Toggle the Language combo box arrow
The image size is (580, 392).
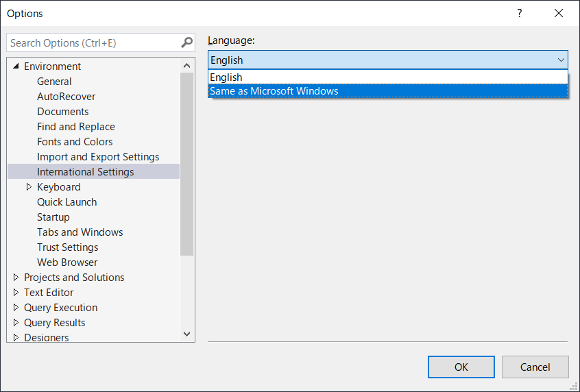[561, 60]
